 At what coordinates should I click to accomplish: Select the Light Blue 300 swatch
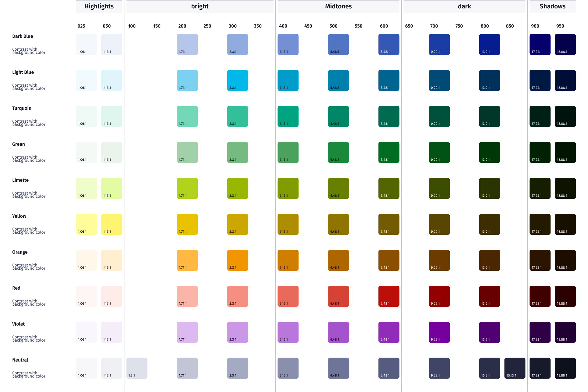pyautogui.click(x=237, y=80)
